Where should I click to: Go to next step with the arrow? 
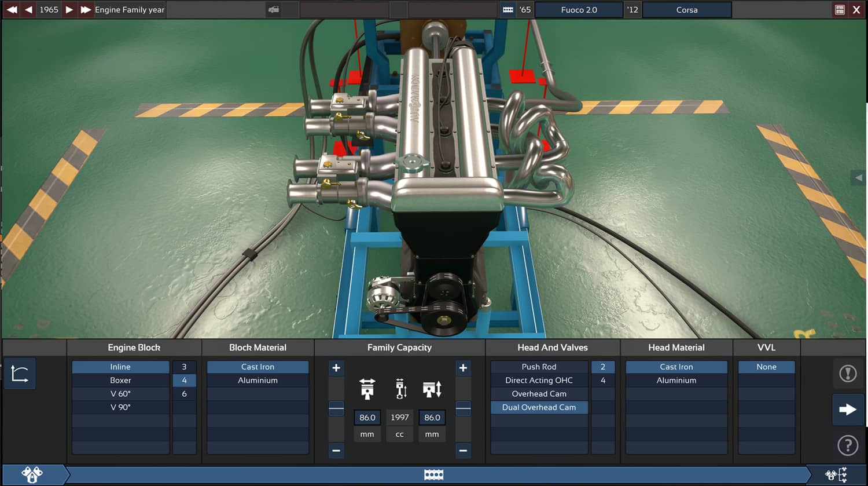848,410
